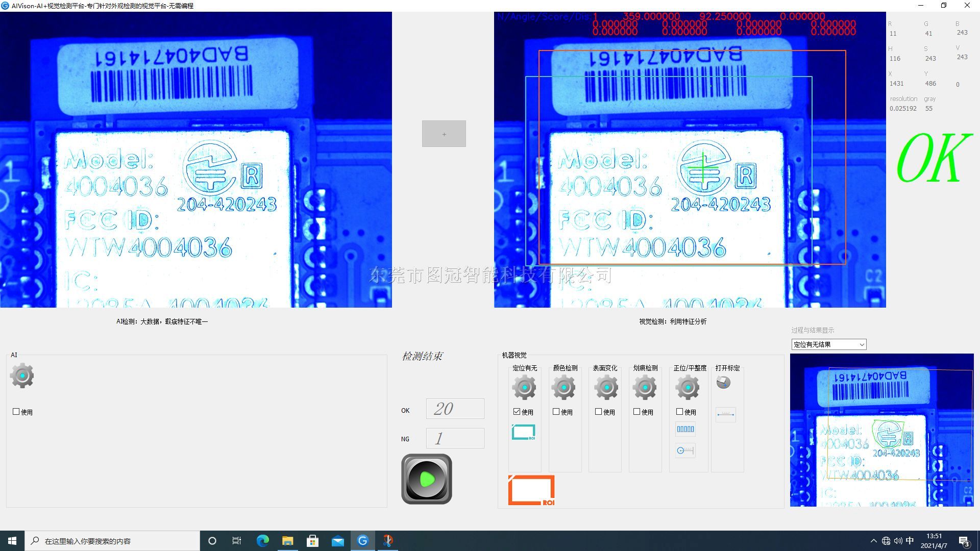Start inspection with the green play button

(x=427, y=479)
